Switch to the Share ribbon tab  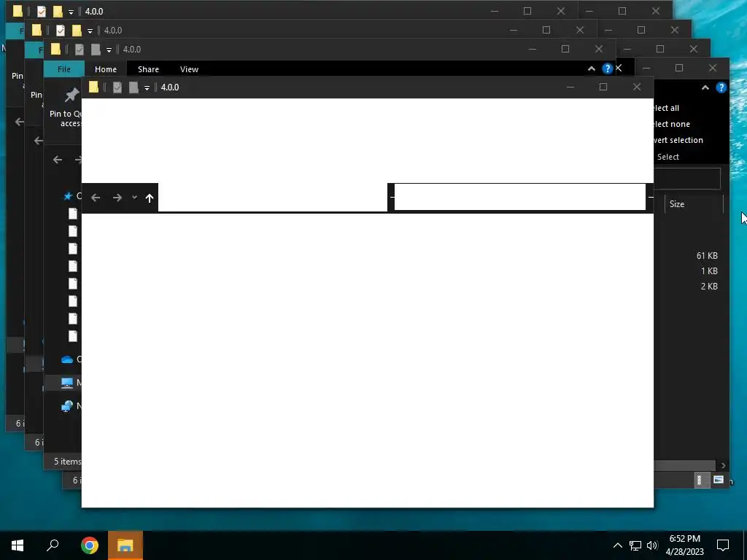click(148, 69)
